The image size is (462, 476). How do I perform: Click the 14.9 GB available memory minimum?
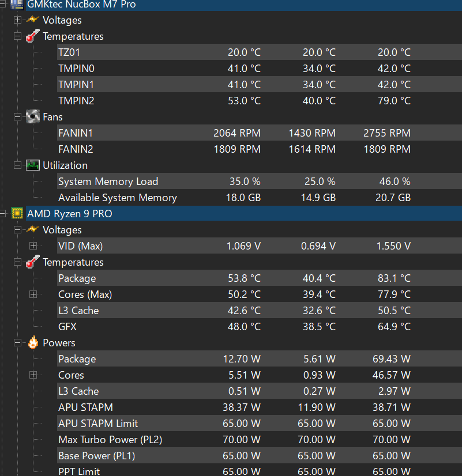tap(318, 198)
